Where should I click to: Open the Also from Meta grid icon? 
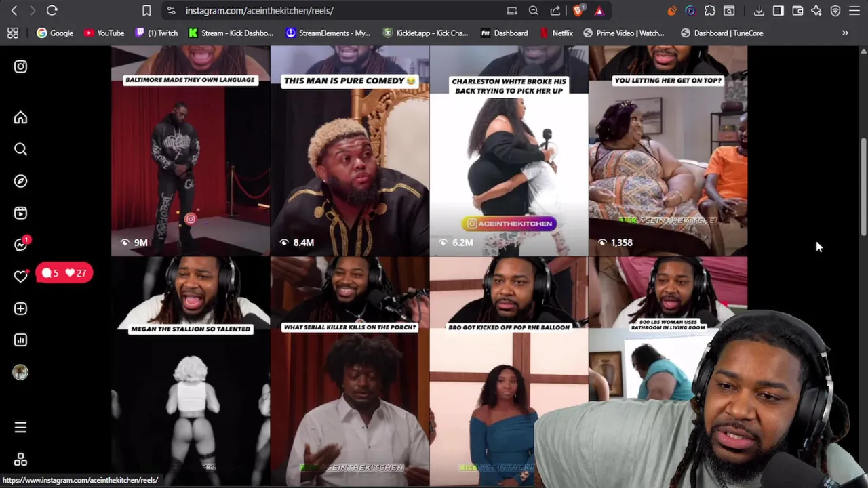pyautogui.click(x=20, y=460)
